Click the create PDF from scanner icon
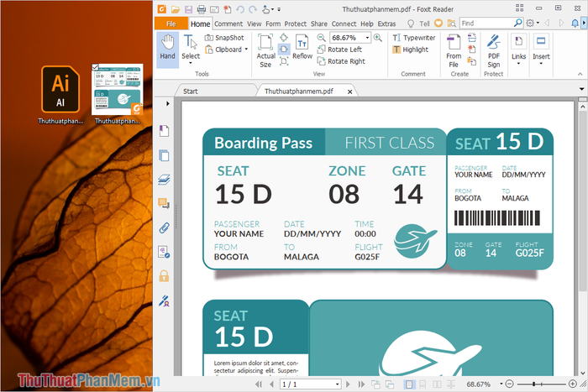Screen dimensions: 588x392 (x=472, y=37)
